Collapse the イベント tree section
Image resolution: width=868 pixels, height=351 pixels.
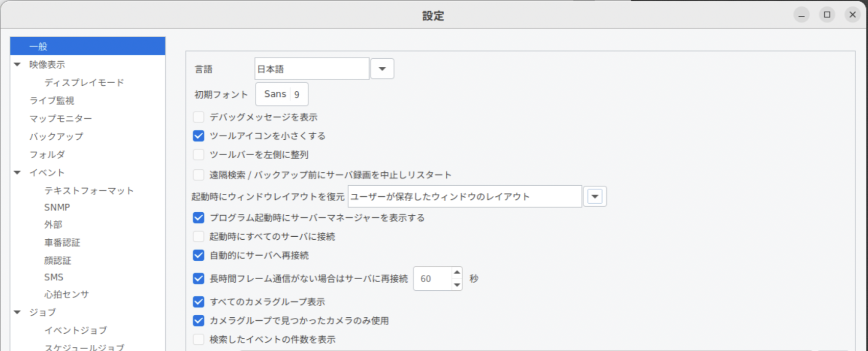[x=17, y=173]
